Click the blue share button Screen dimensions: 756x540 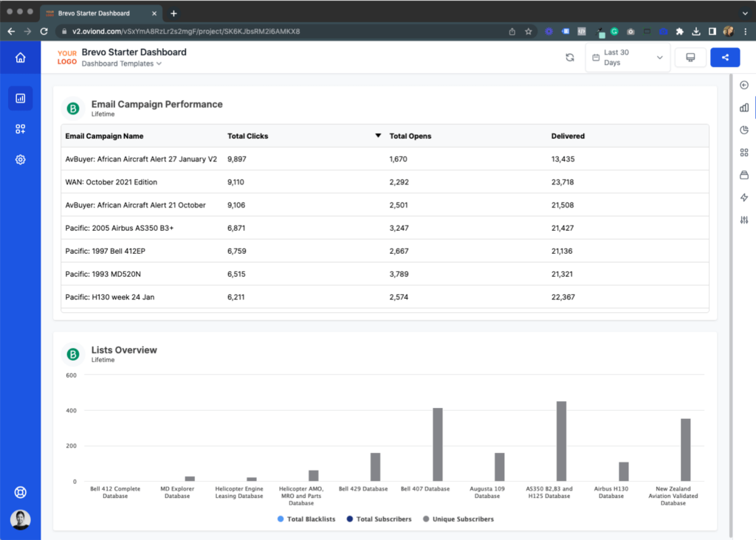point(725,58)
